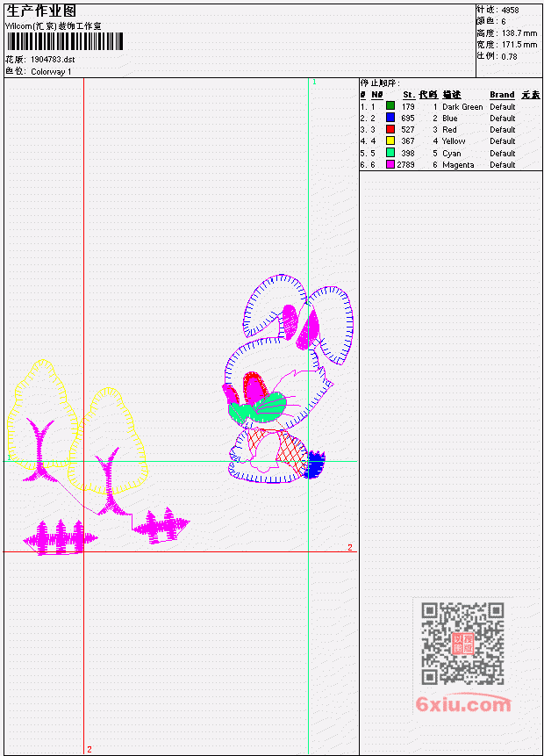Click the Dark Green description text
Viewport: 544px width, 756px height.
click(462, 106)
